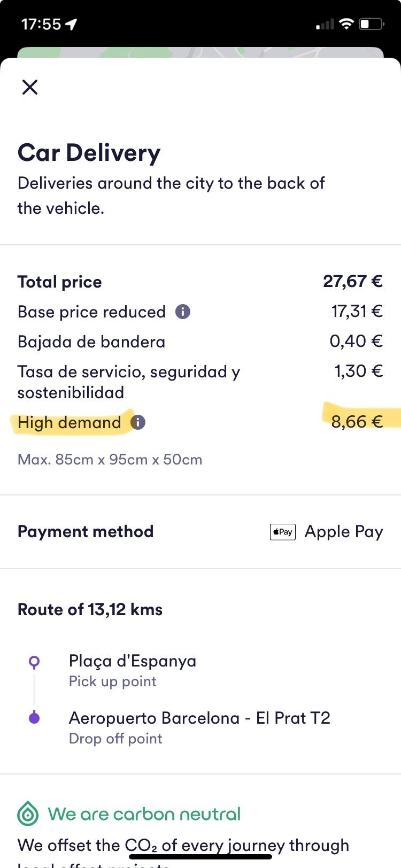Tap the green carbon neutral leaf icon
The width and height of the screenshot is (401, 868).
point(28,815)
